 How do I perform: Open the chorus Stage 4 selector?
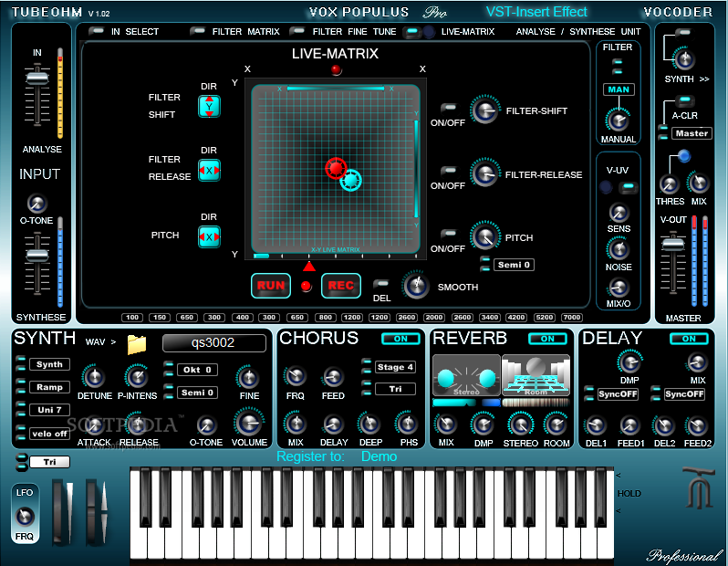[x=395, y=367]
